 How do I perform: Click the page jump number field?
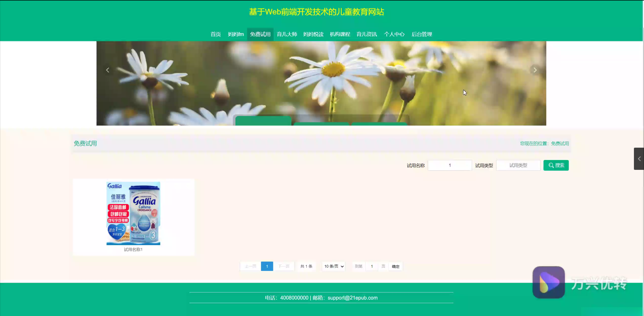pos(372,266)
